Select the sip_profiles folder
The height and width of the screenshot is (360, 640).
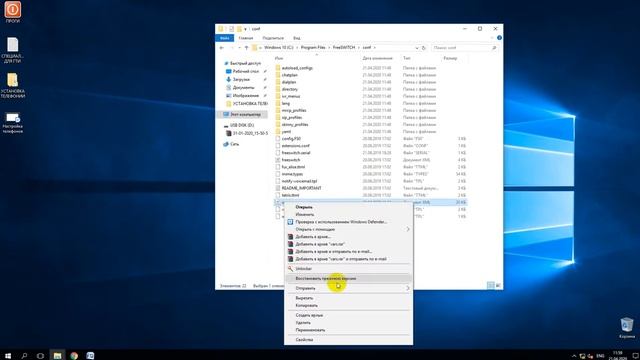click(291, 117)
